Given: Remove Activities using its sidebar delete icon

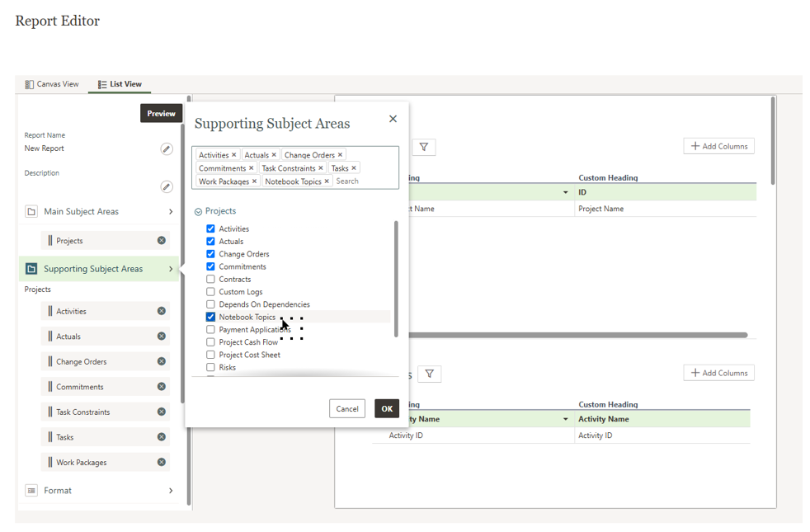Looking at the screenshot, I should tap(162, 311).
